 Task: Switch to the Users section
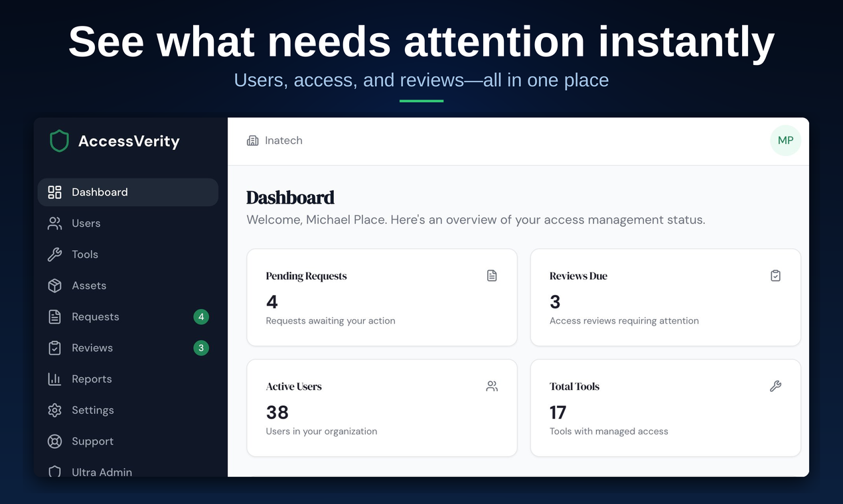tap(86, 223)
